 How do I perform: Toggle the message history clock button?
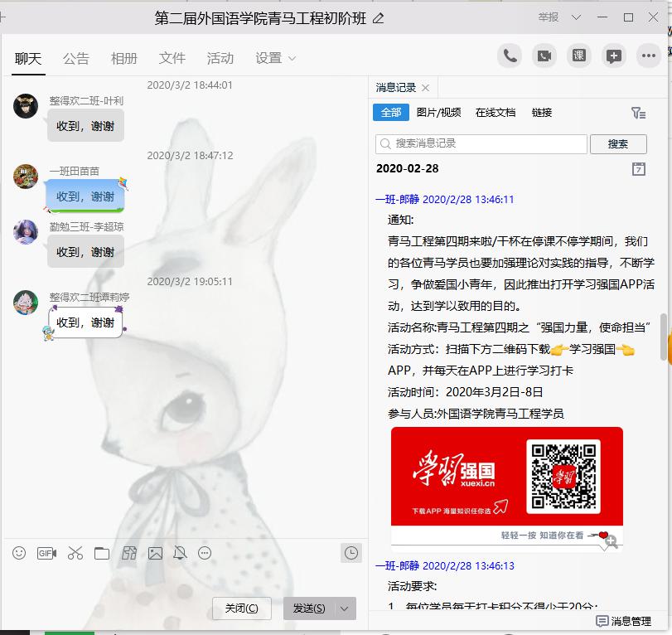pos(351,553)
